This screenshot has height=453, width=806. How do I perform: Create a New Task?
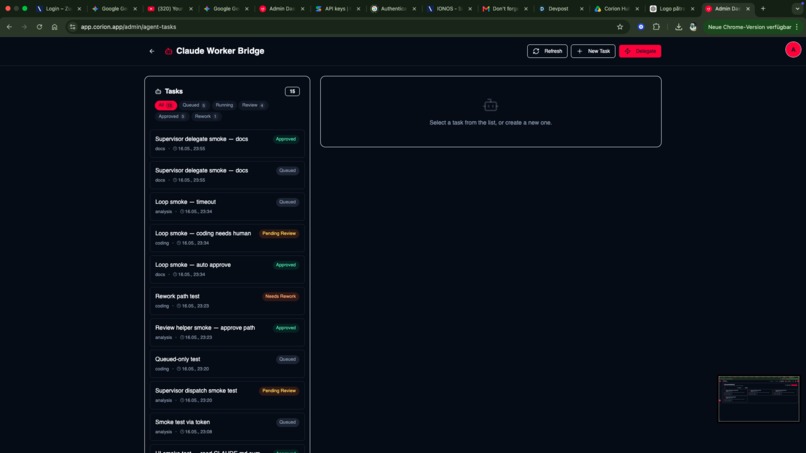[593, 51]
